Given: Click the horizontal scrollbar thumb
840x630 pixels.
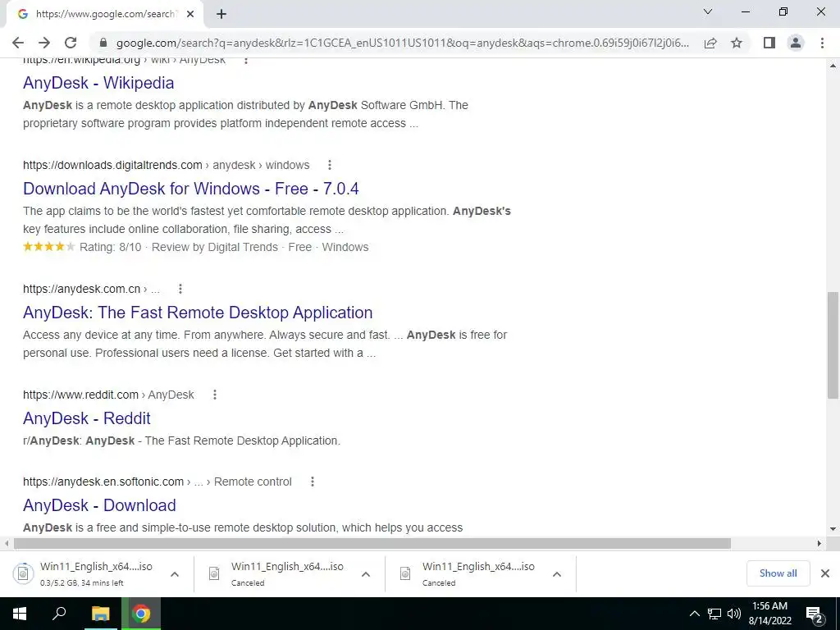Looking at the screenshot, I should [x=372, y=543].
